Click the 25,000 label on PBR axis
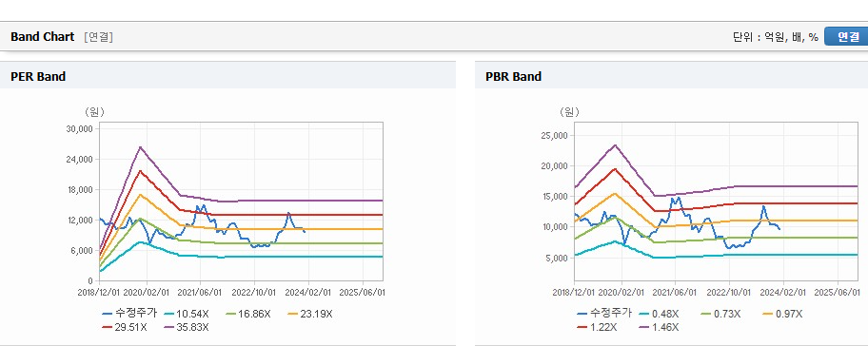Viewport: 868px width, 346px height. tap(555, 135)
